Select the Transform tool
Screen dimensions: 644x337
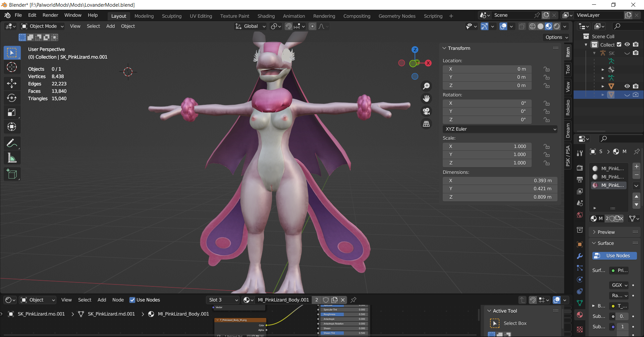pyautogui.click(x=12, y=127)
